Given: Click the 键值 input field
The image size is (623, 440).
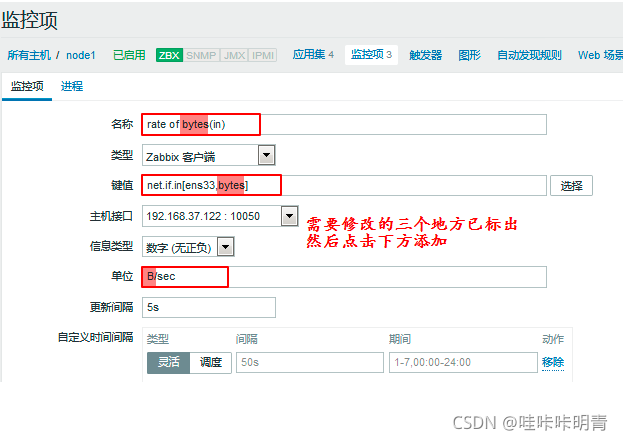Looking at the screenshot, I should pos(344,185).
